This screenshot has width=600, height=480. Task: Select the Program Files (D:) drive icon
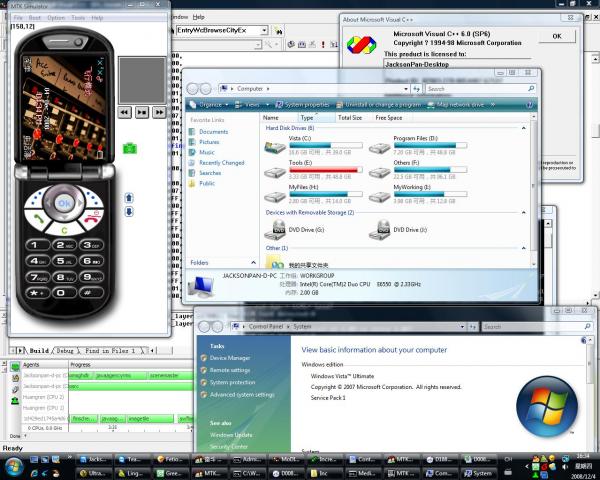[380, 147]
